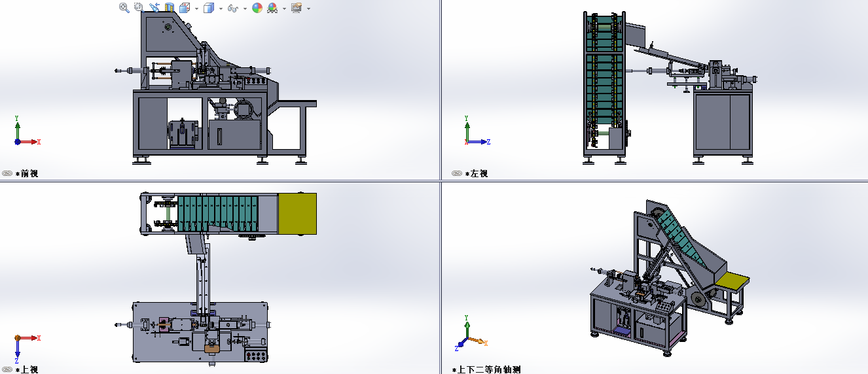Click the Apply Scene icon
The image size is (868, 374).
coord(272,8)
